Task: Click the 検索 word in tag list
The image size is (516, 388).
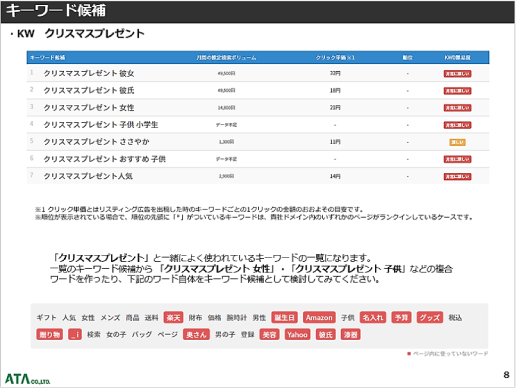Action: pyautogui.click(x=94, y=335)
